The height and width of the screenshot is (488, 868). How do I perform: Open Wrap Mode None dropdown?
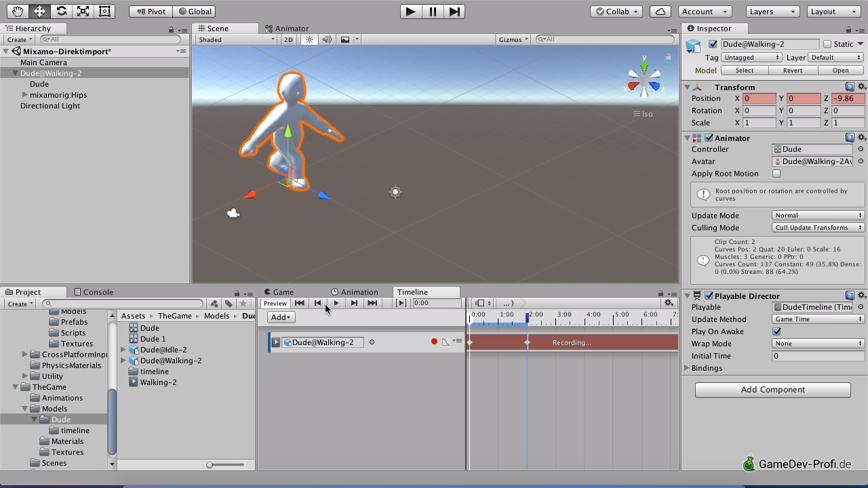(x=818, y=344)
